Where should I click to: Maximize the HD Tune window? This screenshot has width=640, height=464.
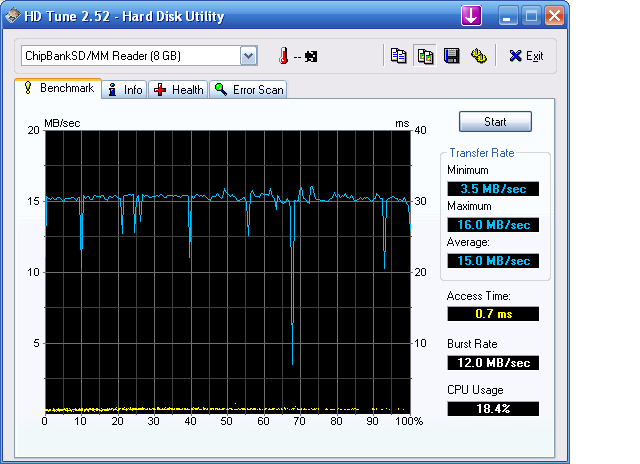point(531,16)
